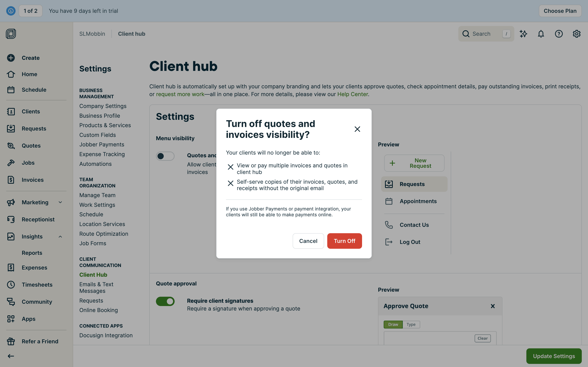Click the AI sparkle icon in header
The width and height of the screenshot is (588, 367).
pyautogui.click(x=523, y=34)
